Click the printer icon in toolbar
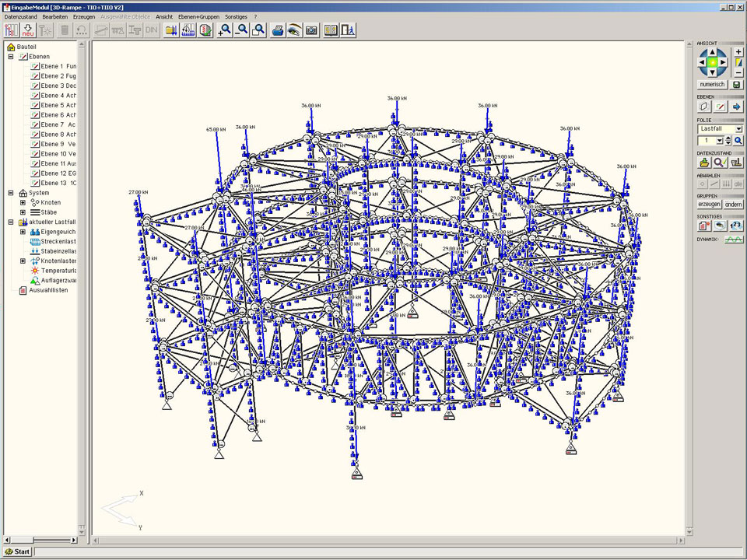 pyautogui.click(x=278, y=30)
